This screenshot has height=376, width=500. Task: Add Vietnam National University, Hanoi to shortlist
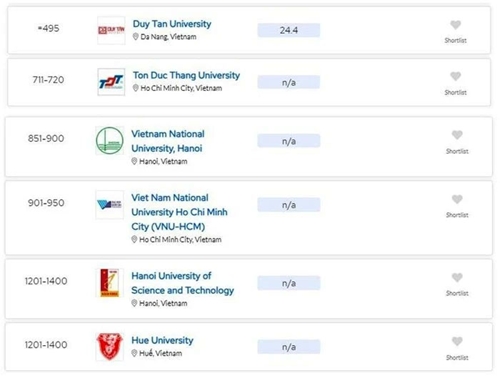457,135
